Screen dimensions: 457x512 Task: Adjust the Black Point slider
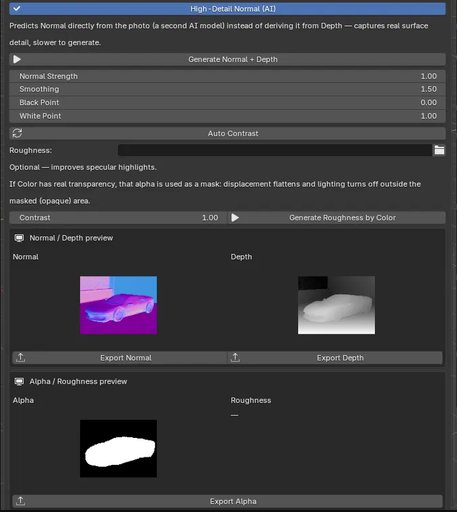[x=227, y=103]
